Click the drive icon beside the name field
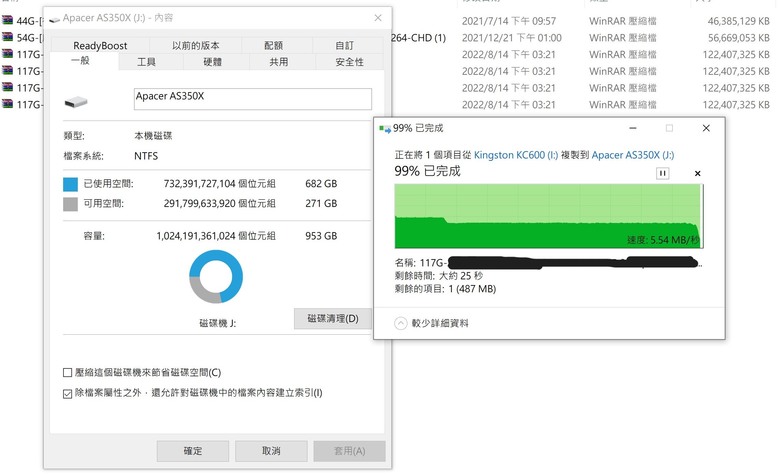780x475 pixels. (76, 102)
